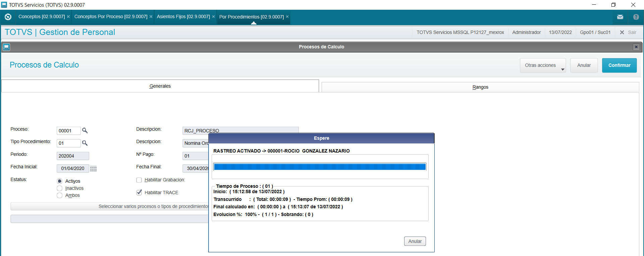Click magnifier lookup next to Tipo Procedimiento
This screenshot has height=256, width=644.
(x=85, y=143)
